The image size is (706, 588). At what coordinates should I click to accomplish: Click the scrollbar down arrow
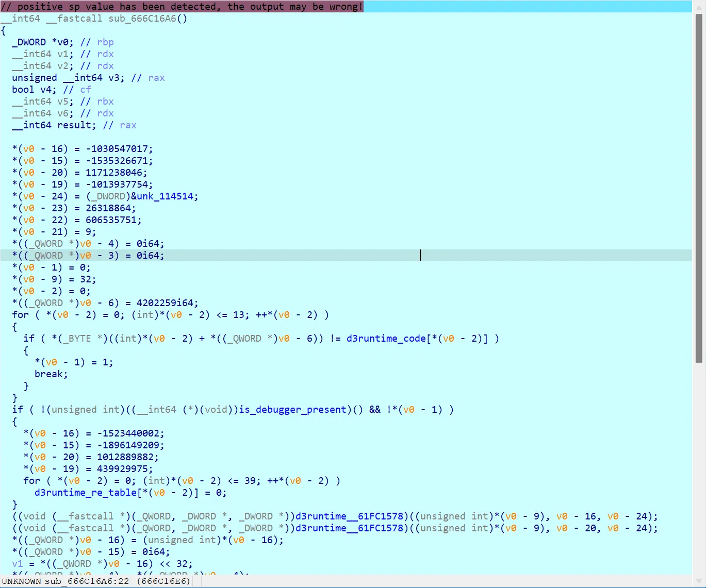699,580
